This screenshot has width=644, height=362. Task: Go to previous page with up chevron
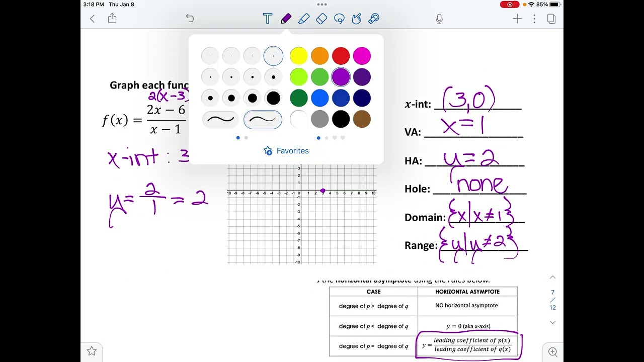(552, 277)
